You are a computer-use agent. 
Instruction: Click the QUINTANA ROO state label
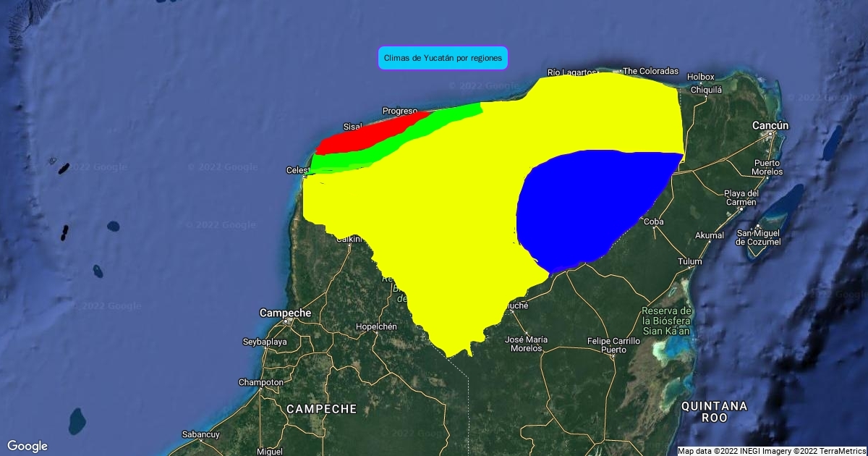click(714, 412)
